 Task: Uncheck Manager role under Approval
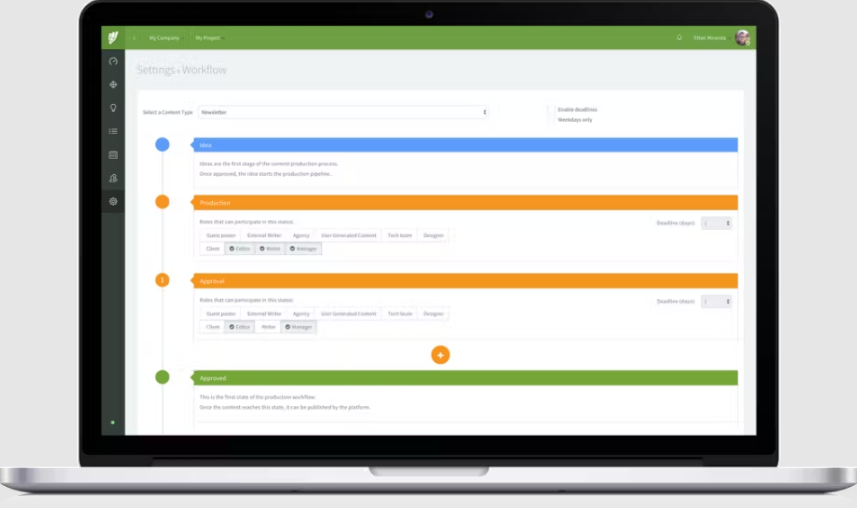click(x=299, y=327)
